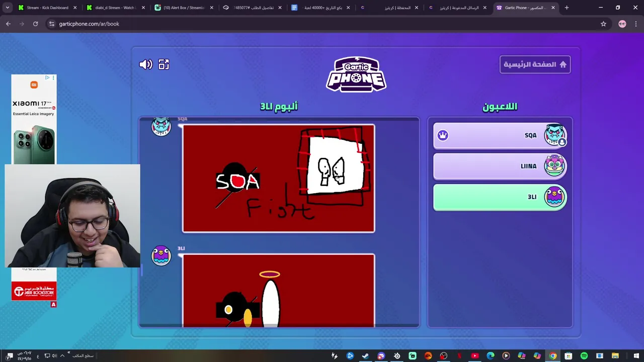Click the SQA avatar beside the first drawing
Image resolution: width=644 pixels, height=362 pixels.
(x=161, y=126)
